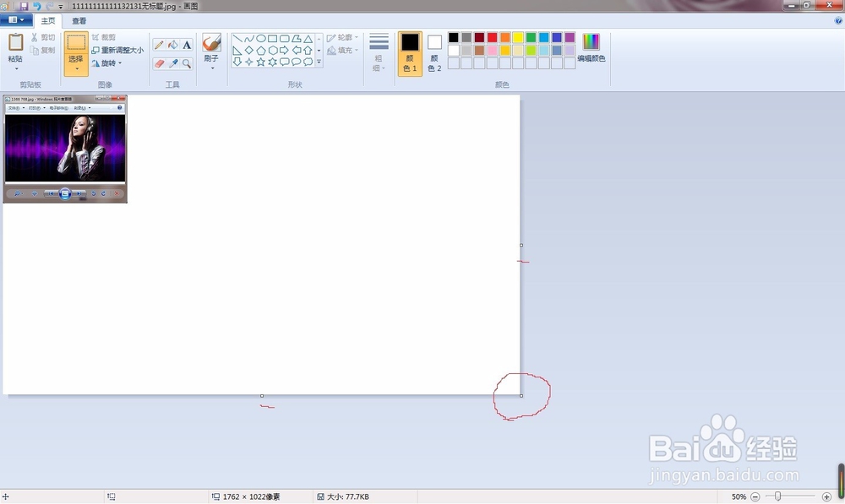This screenshot has width=845, height=504.
Task: Pick the green color swatch
Action: (x=532, y=37)
